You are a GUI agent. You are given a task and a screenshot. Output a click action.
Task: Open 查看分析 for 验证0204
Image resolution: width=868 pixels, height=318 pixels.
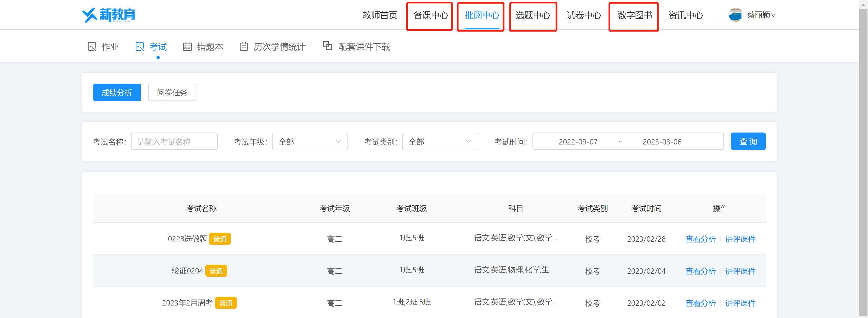[701, 271]
